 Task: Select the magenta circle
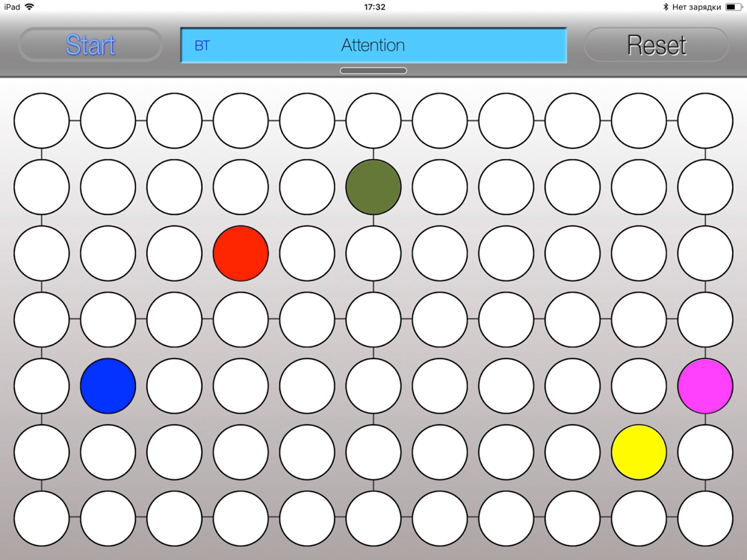point(705,386)
